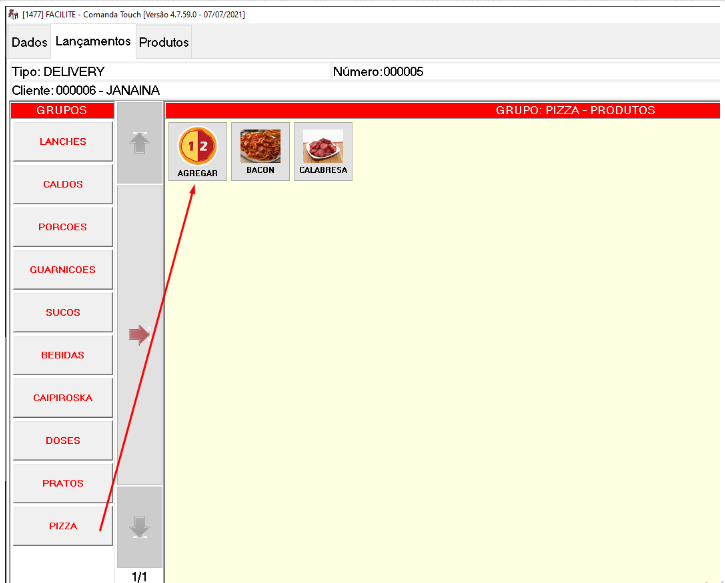Click the right arrow between groups and products
Image resolution: width=725 pixels, height=583 pixels.
140,335
